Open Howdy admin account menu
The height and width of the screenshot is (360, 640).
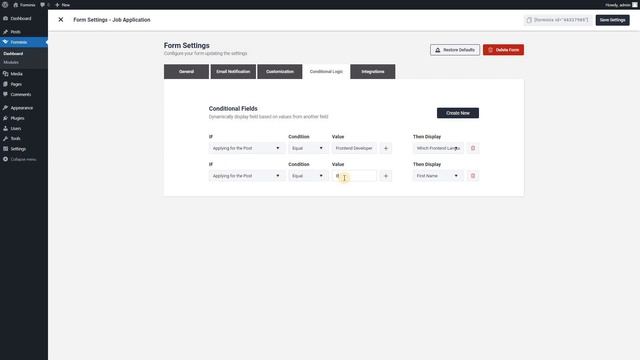[x=621, y=5]
